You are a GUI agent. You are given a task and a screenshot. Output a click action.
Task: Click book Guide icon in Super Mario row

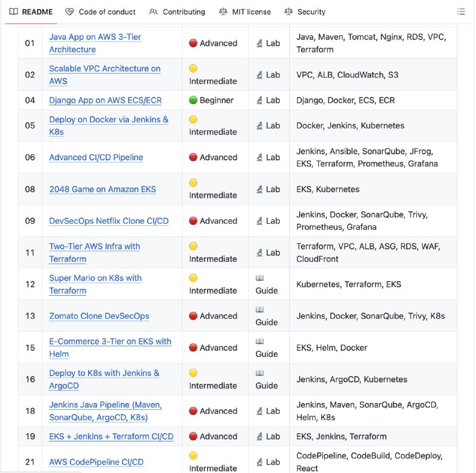pos(259,278)
